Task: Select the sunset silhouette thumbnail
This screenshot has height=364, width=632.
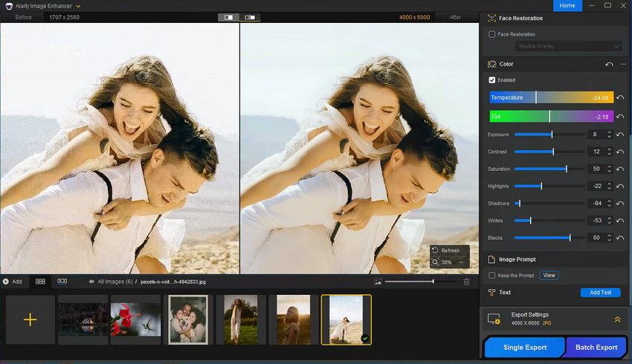Action: [x=294, y=319]
